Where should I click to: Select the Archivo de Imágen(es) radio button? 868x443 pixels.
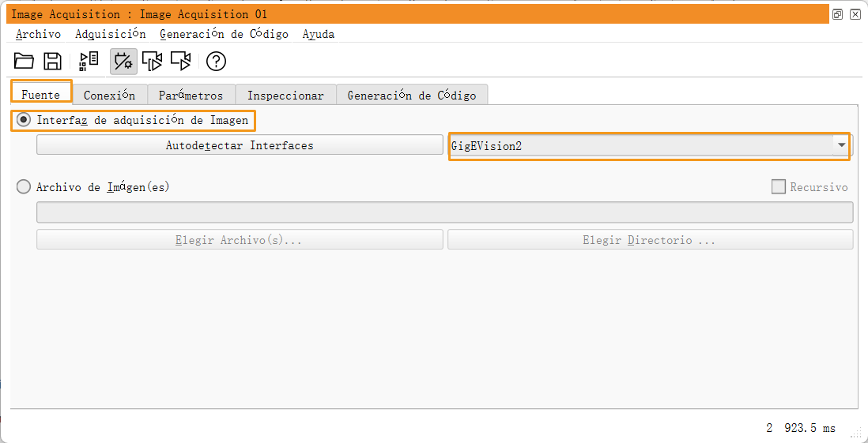[x=24, y=187]
